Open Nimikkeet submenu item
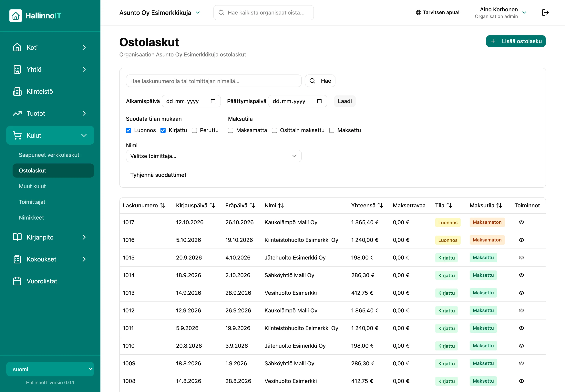Image resolution: width=565 pixels, height=392 pixels. coord(31,218)
